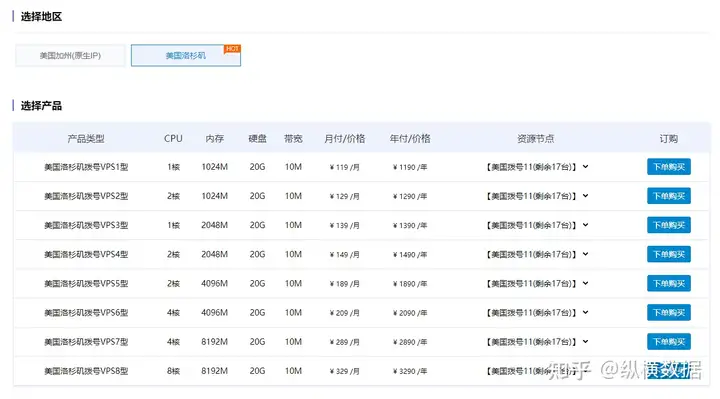Screen dimensions: 720x399
Task: Click product name 美国洛杉矶拨号VPS4型
Action: pos(86,254)
